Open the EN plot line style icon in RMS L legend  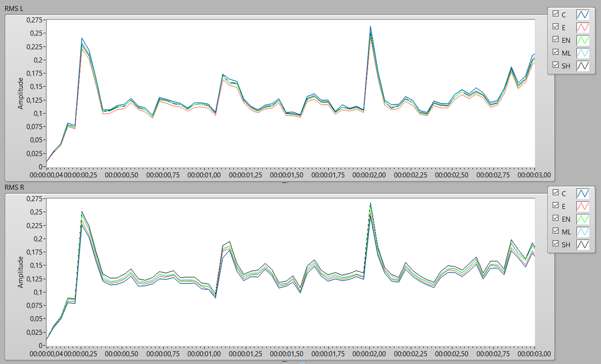tap(583, 40)
